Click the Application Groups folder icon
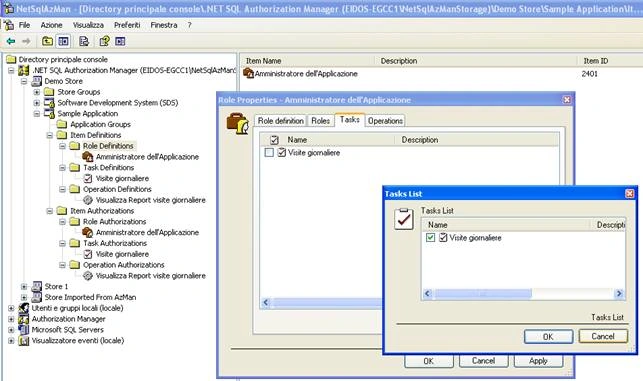643x381 pixels. tap(62, 124)
